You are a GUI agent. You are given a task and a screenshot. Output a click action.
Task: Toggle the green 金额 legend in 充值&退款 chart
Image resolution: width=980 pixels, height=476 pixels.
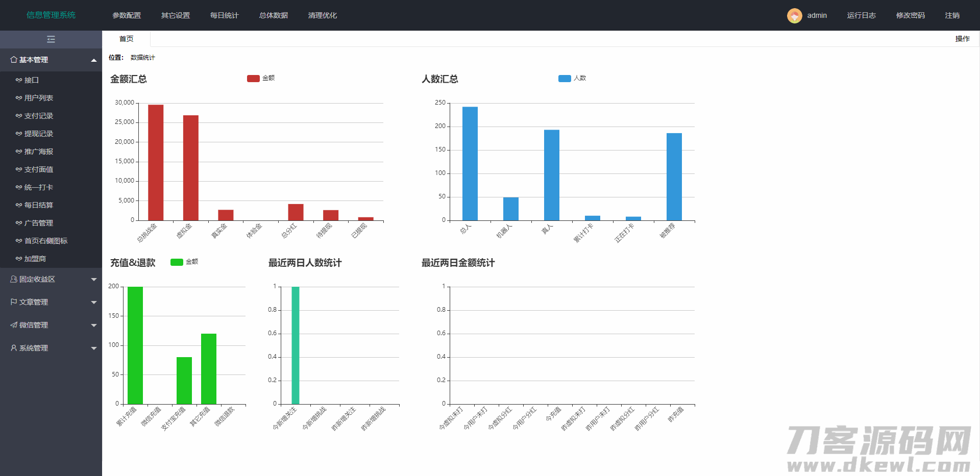(177, 262)
